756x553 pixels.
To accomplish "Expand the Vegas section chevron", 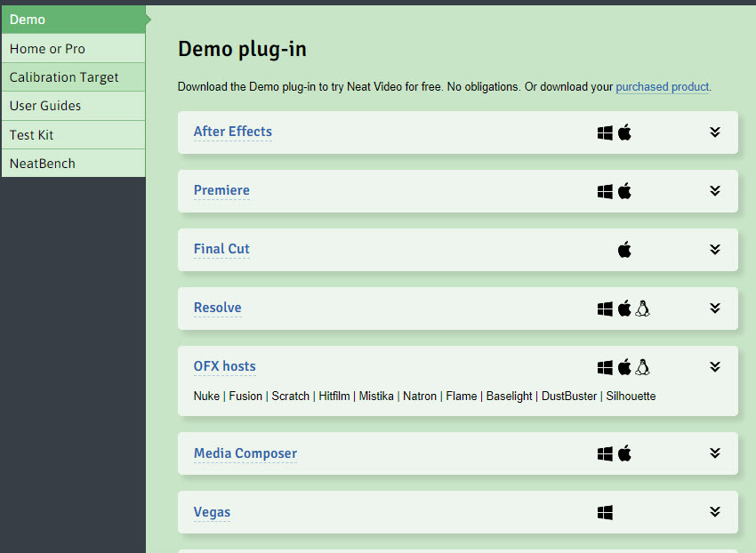I will [x=715, y=511].
